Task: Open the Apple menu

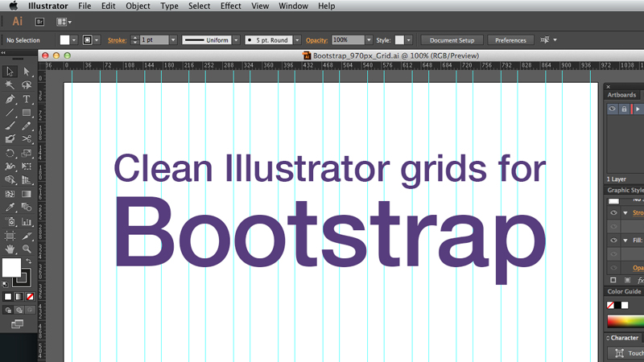Action: pos(14,6)
